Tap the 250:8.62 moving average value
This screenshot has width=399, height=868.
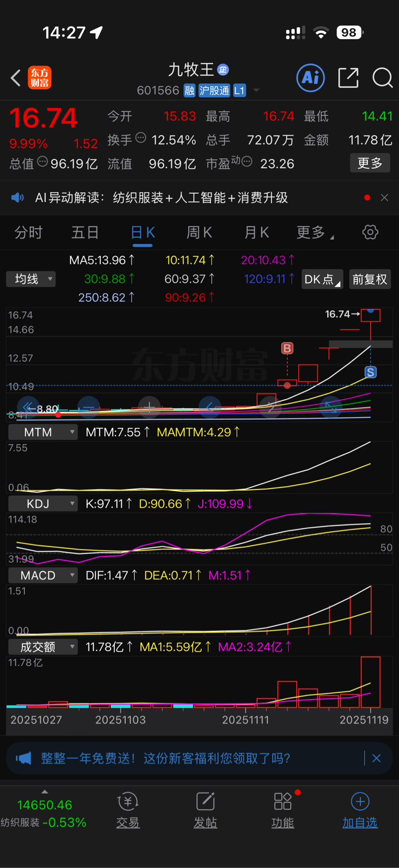coord(107,297)
